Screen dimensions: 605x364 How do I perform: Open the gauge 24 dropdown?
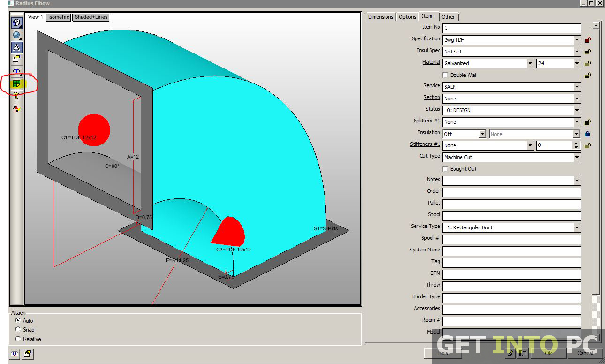click(x=577, y=63)
